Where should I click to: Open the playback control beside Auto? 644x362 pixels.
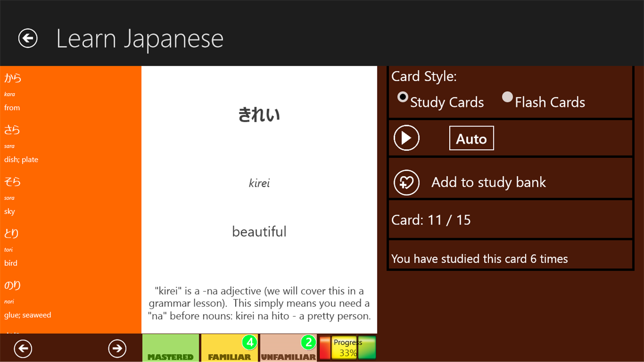pyautogui.click(x=406, y=137)
